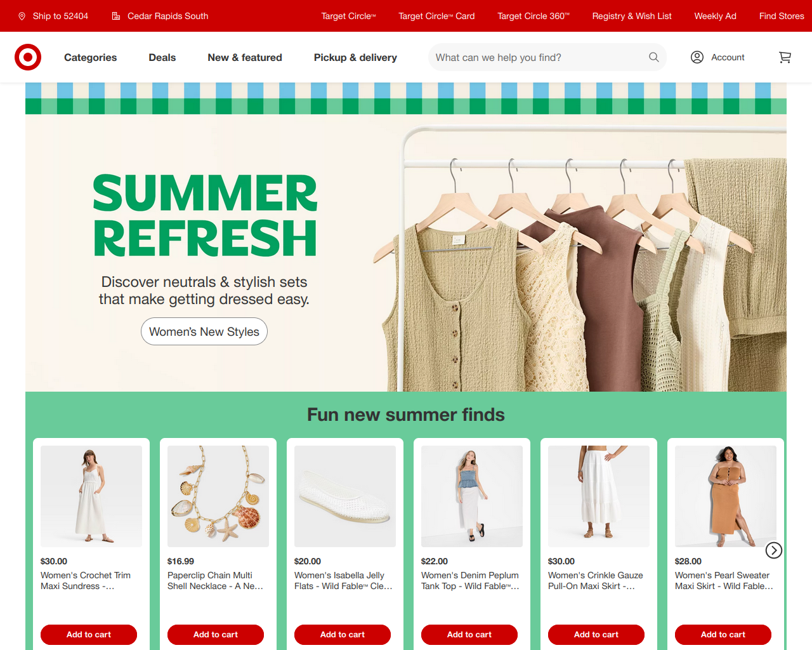Screen dimensions: 812x650
Task: Open the Categories menu
Action: coord(91,57)
